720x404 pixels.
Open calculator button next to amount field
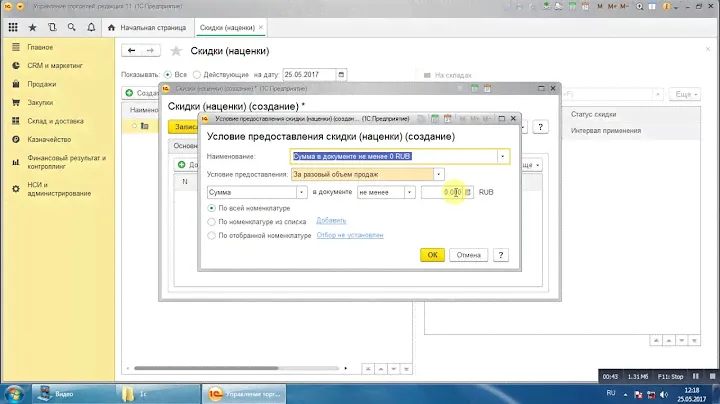coord(469,192)
